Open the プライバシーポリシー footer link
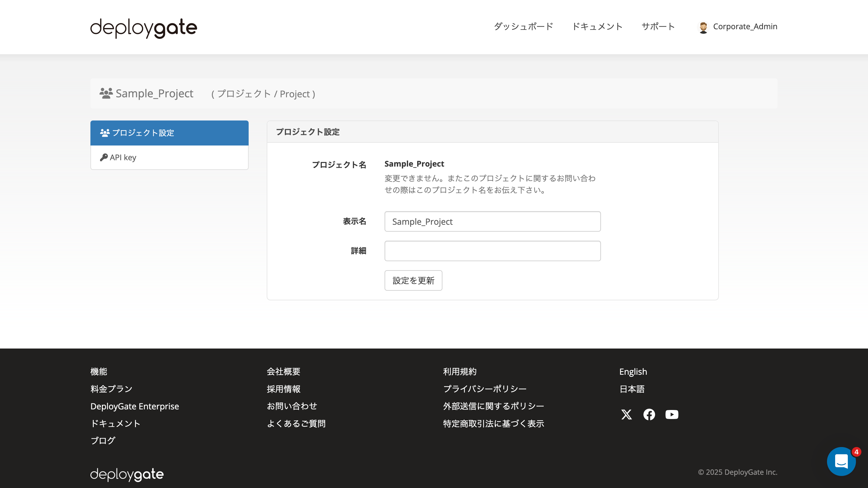The height and width of the screenshot is (488, 868). 485,389
